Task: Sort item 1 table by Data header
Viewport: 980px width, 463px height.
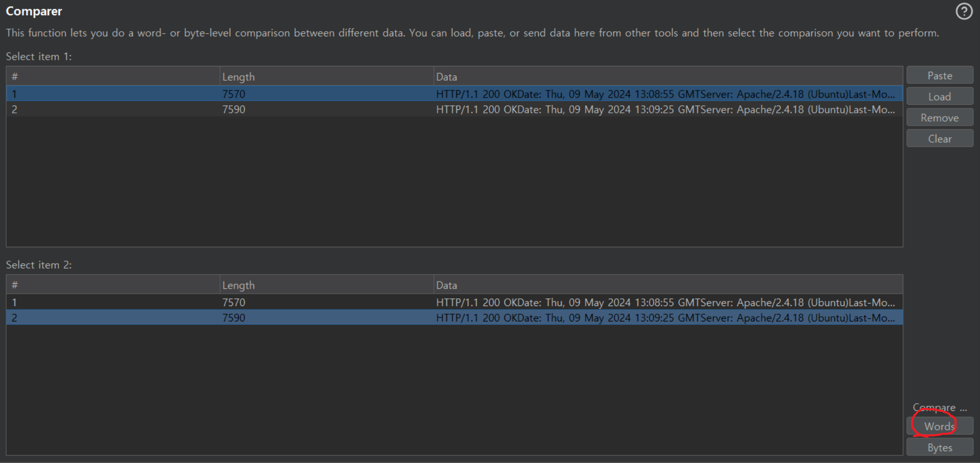Action: coord(668,77)
